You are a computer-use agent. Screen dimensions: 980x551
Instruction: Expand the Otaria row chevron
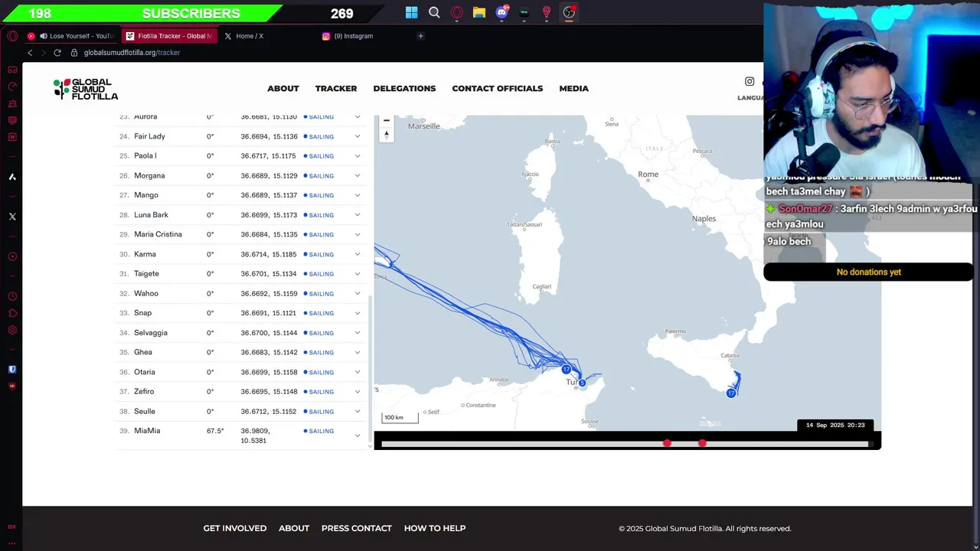(x=358, y=372)
